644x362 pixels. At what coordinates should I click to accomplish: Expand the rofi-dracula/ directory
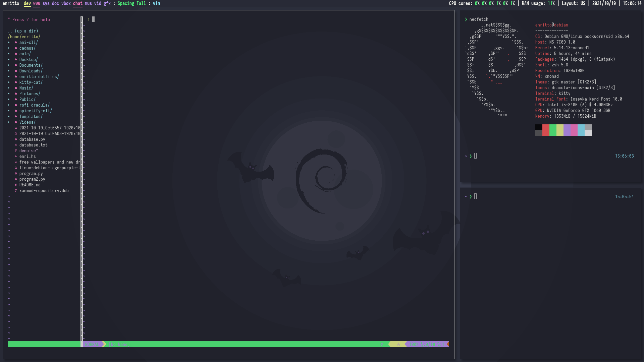pyautogui.click(x=9, y=105)
